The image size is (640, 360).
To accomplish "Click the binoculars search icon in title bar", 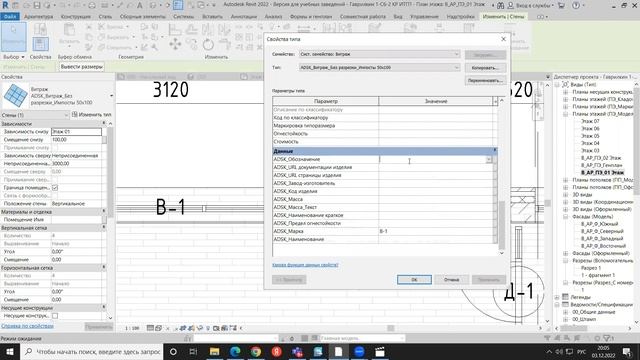I will (x=500, y=5).
